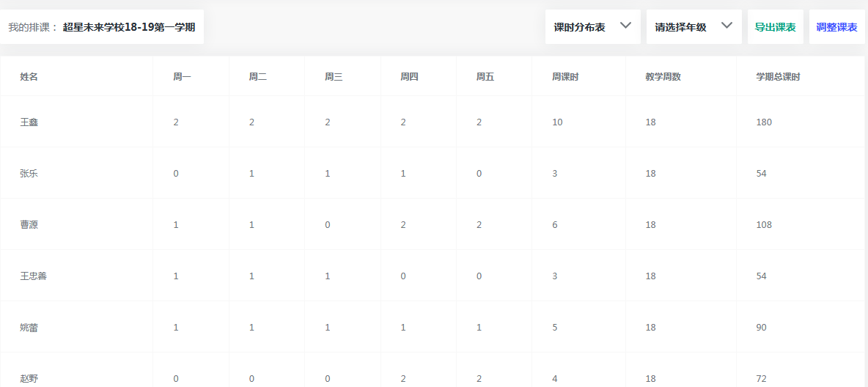The width and height of the screenshot is (868, 387).
Task: Select teacher name 赵野
Action: pos(29,379)
